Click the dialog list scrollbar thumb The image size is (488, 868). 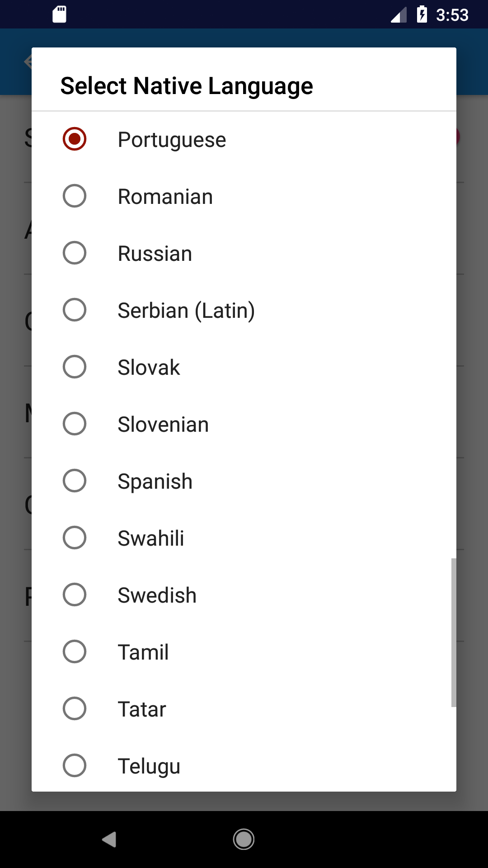click(x=454, y=632)
